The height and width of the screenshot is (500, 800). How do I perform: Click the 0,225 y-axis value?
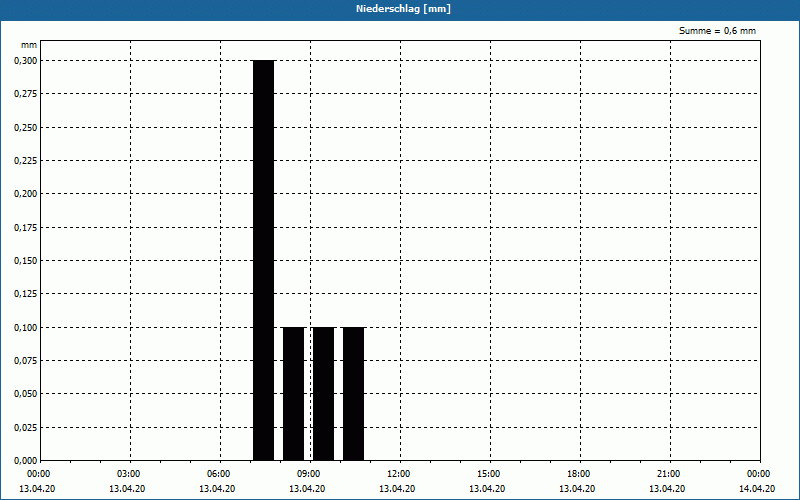pyautogui.click(x=26, y=161)
